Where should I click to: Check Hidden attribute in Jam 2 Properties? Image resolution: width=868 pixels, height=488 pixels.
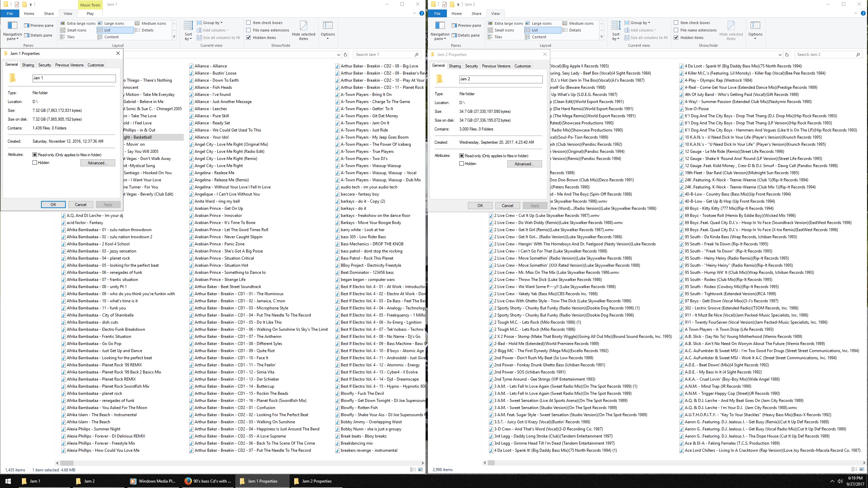[x=461, y=164]
